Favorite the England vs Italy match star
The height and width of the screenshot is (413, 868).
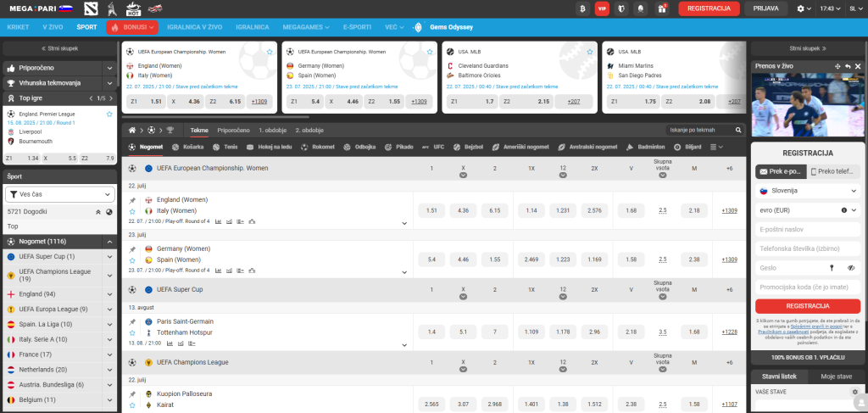[132, 211]
